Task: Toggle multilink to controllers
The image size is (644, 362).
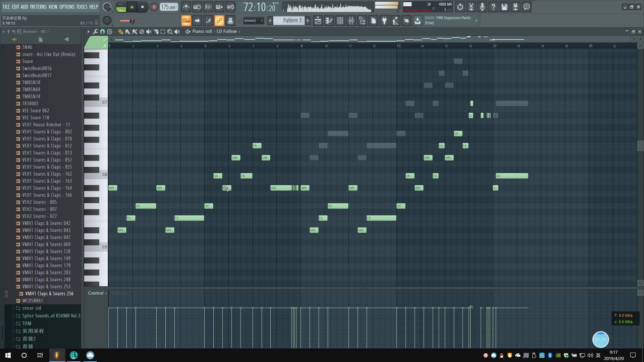Action: tap(219, 21)
